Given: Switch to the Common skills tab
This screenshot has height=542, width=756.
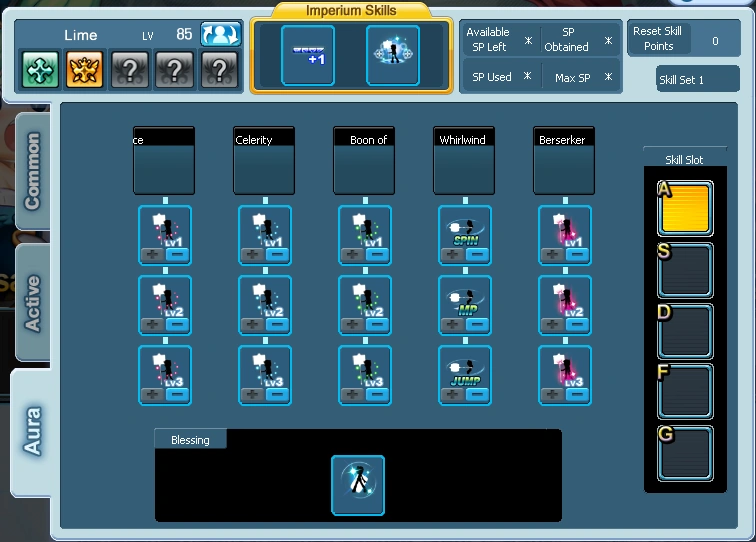Looking at the screenshot, I should pyautogui.click(x=32, y=171).
